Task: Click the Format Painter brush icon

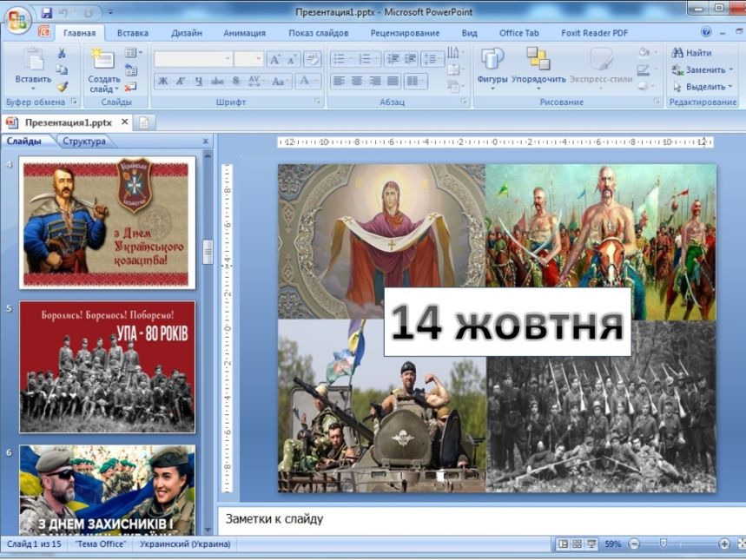Action: point(62,87)
